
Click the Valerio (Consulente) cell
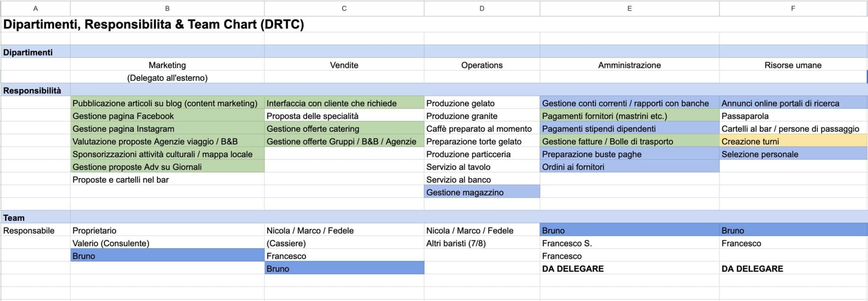tap(167, 243)
